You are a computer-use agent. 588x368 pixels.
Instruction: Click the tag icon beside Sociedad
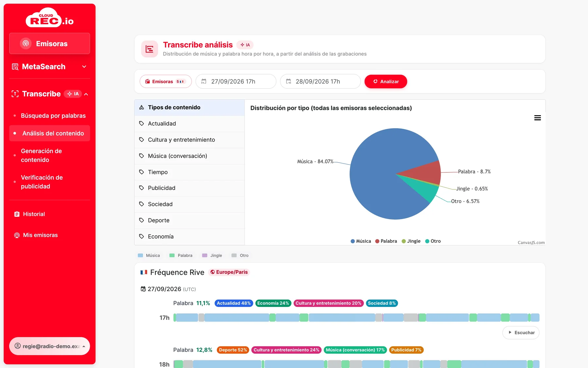click(x=141, y=204)
